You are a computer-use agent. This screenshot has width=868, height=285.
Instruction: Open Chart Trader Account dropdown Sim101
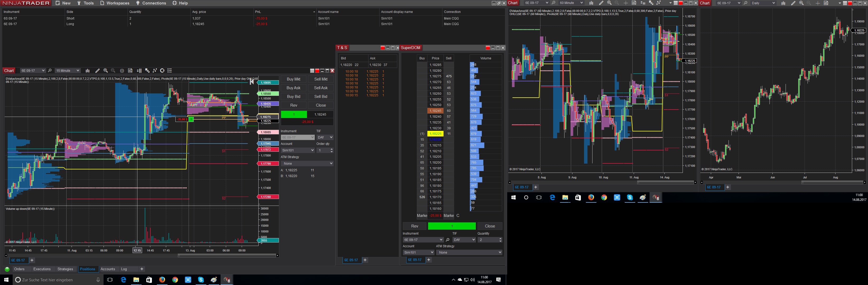[x=297, y=150]
